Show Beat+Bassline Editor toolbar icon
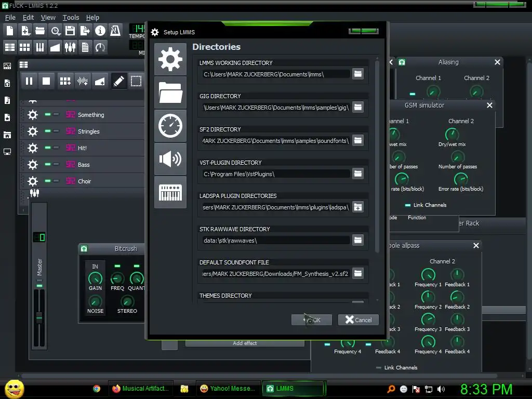This screenshot has width=532, height=399. pyautogui.click(x=25, y=47)
